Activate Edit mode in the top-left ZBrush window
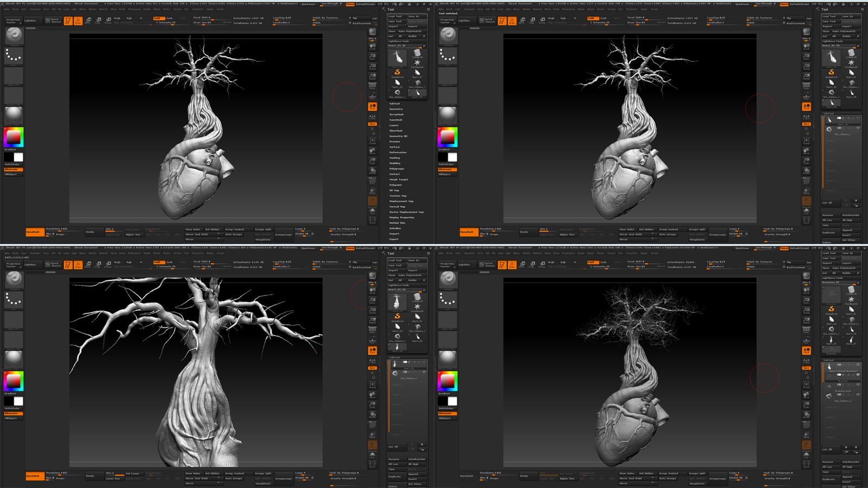Viewport: 868px width, 488px height. [x=68, y=21]
